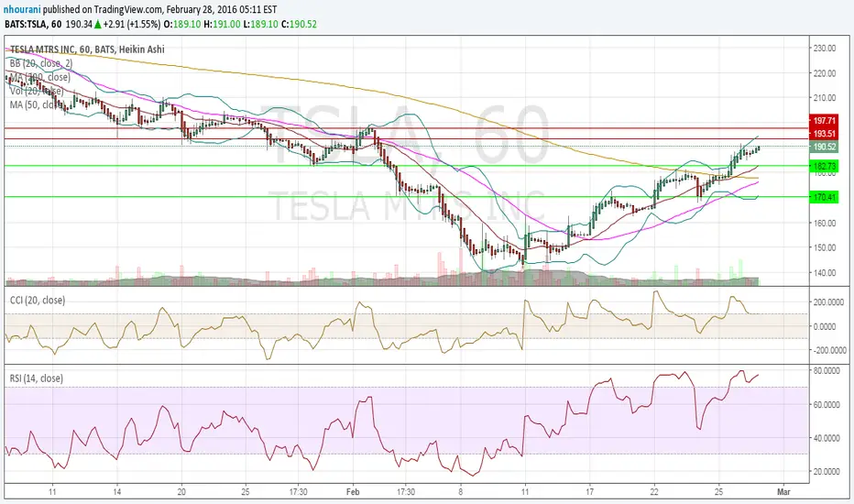The width and height of the screenshot is (854, 504).
Task: Select the CCI (20, close) pane label
Action: 38,301
